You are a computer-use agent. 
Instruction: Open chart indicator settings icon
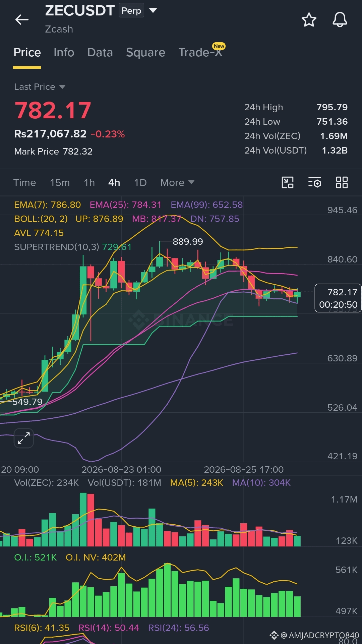click(x=315, y=182)
